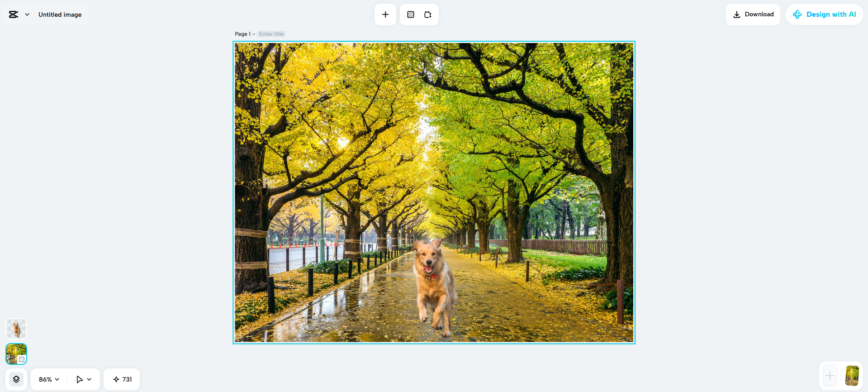Open the CapCut logo main menu

[19, 14]
